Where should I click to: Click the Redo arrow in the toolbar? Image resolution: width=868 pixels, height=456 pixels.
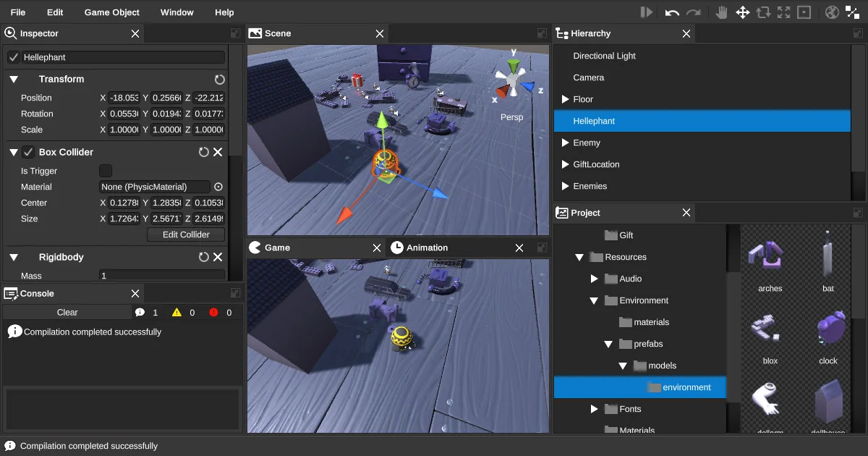694,12
